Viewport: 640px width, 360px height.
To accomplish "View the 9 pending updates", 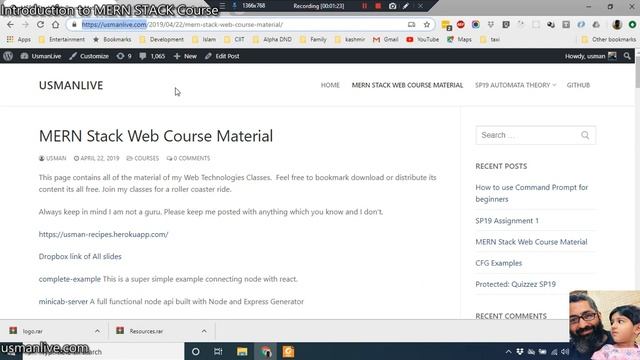I will [124, 56].
